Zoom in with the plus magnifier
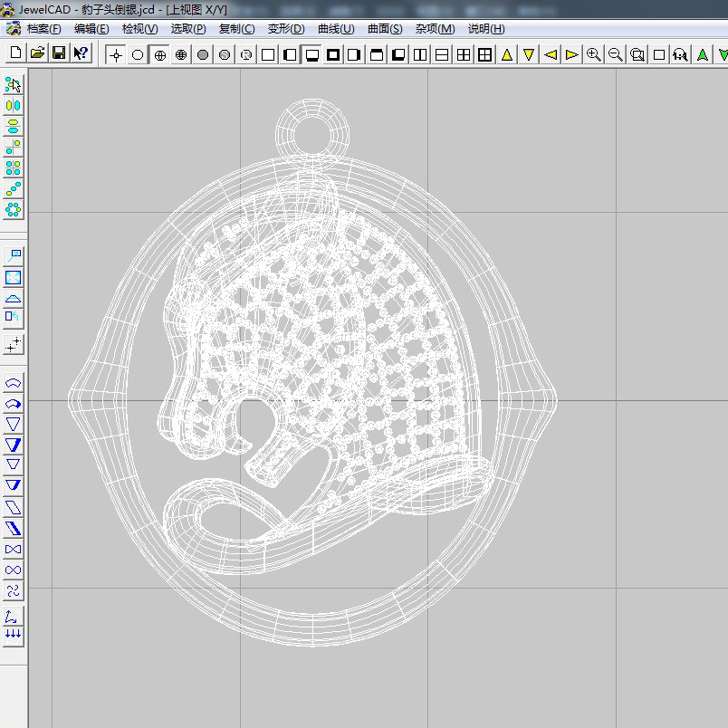728x728 pixels. (x=594, y=55)
